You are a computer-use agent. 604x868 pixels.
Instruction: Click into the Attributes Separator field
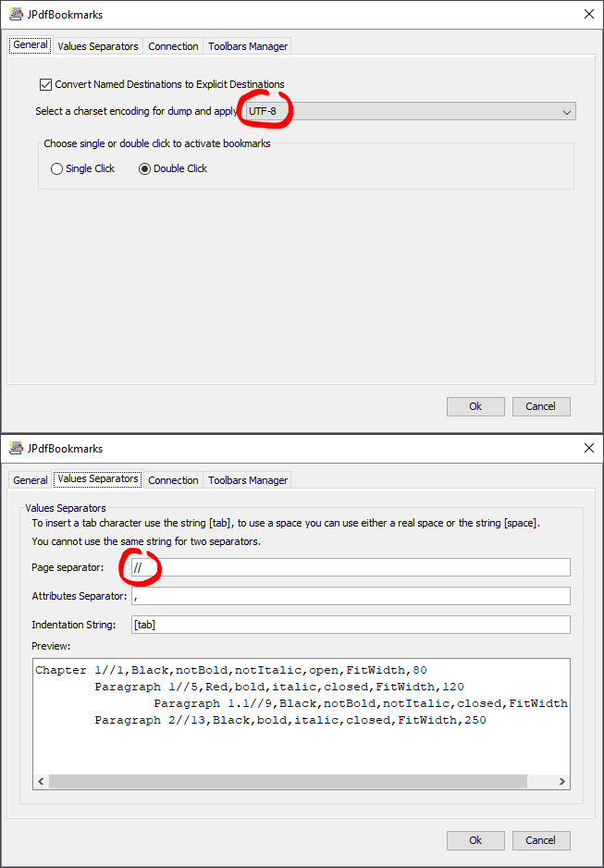point(351,596)
